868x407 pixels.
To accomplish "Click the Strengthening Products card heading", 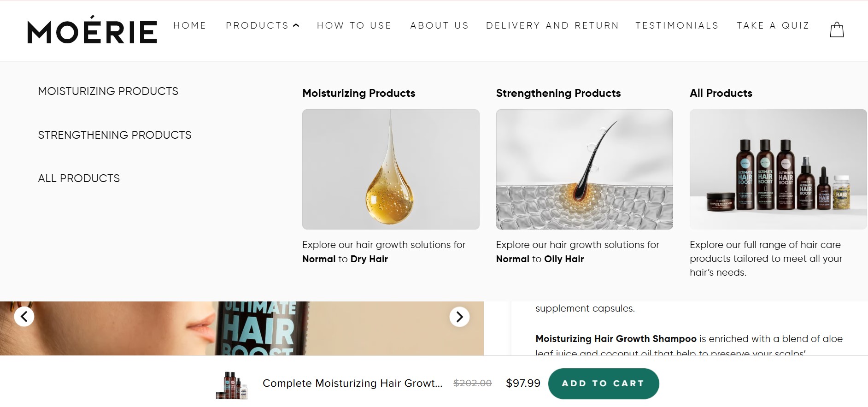I will [x=558, y=93].
